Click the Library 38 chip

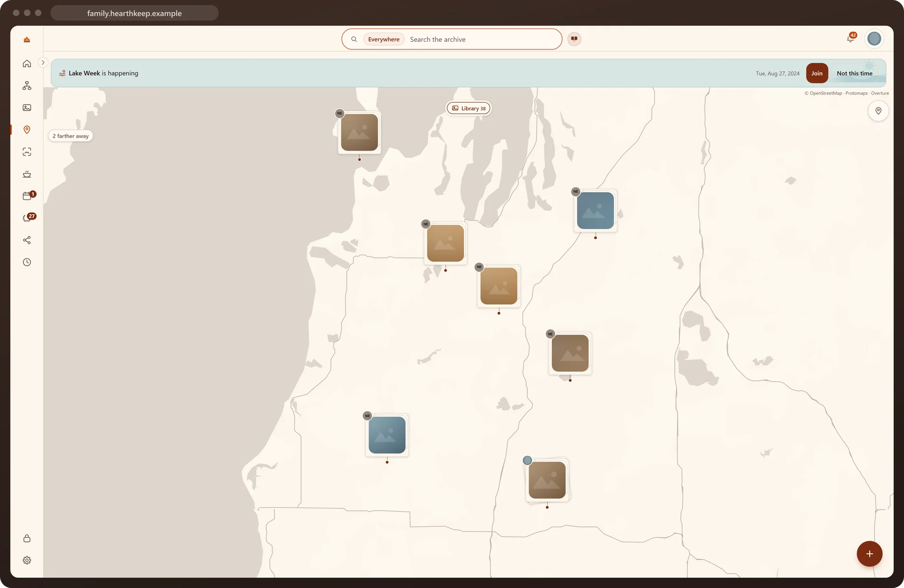(468, 108)
